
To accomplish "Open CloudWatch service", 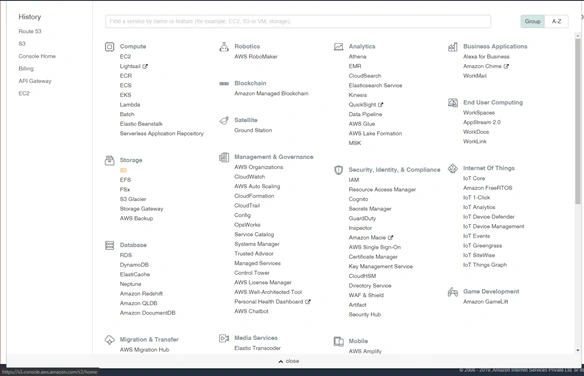I will (x=250, y=177).
